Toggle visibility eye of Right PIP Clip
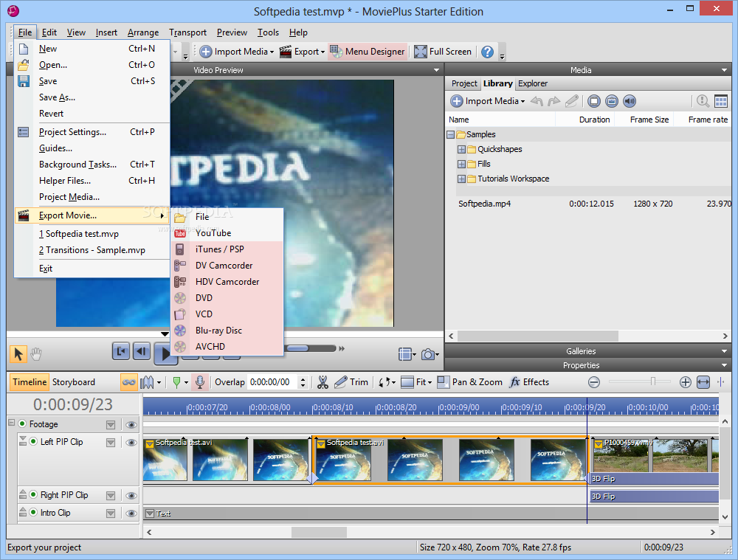The width and height of the screenshot is (738, 560). [131, 496]
